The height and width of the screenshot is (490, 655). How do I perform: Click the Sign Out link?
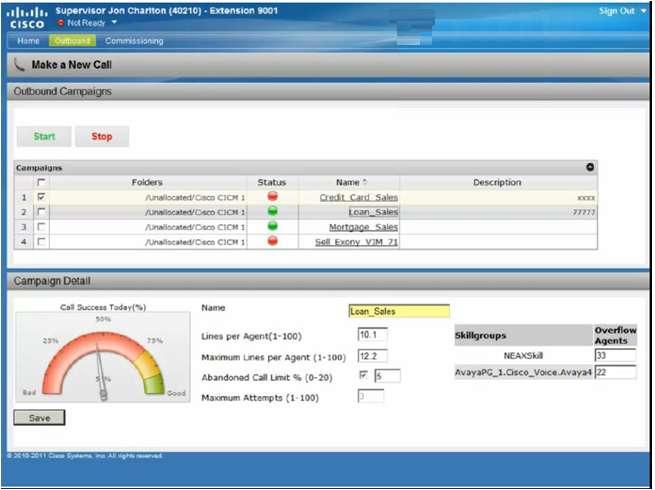pyautogui.click(x=617, y=11)
